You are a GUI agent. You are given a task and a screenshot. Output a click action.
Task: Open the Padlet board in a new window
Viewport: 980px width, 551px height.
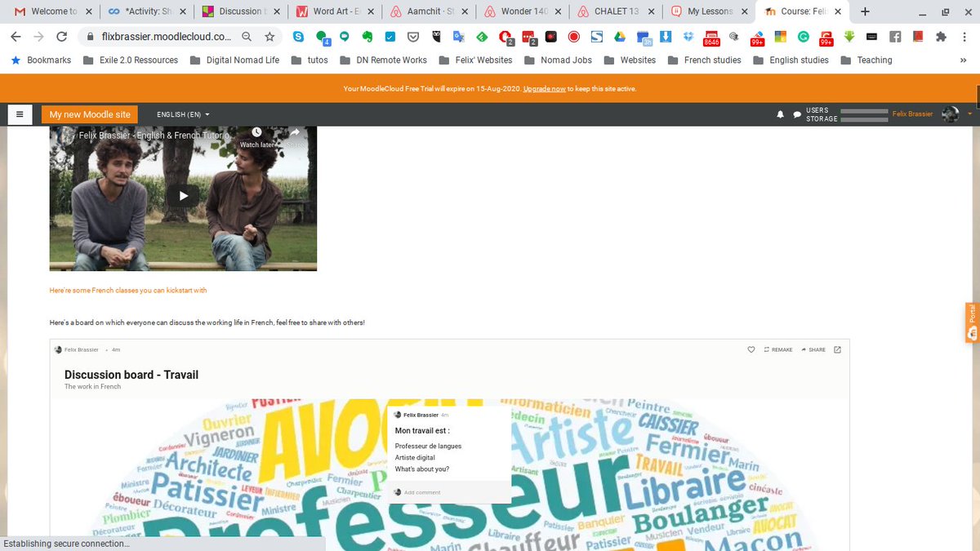[x=837, y=349]
